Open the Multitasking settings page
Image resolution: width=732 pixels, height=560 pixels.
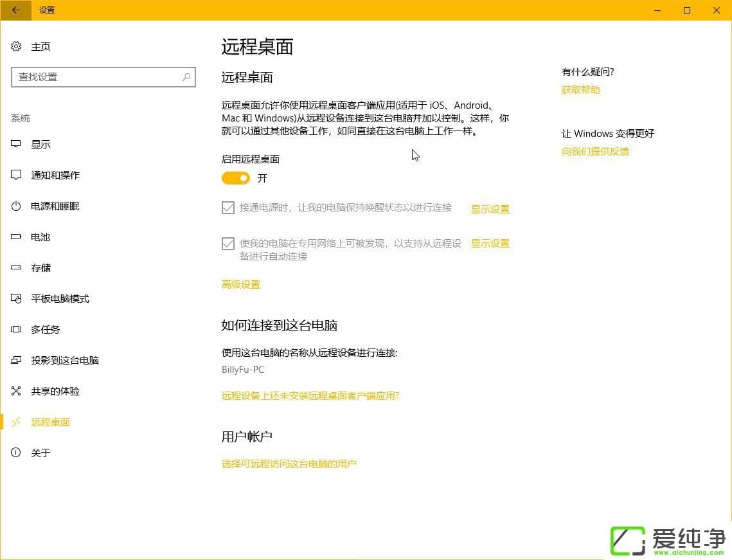[x=45, y=330]
